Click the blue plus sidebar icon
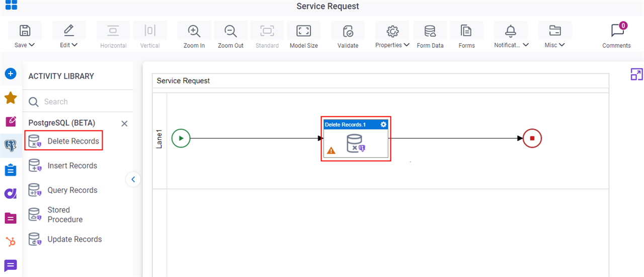The image size is (644, 277). tap(11, 74)
